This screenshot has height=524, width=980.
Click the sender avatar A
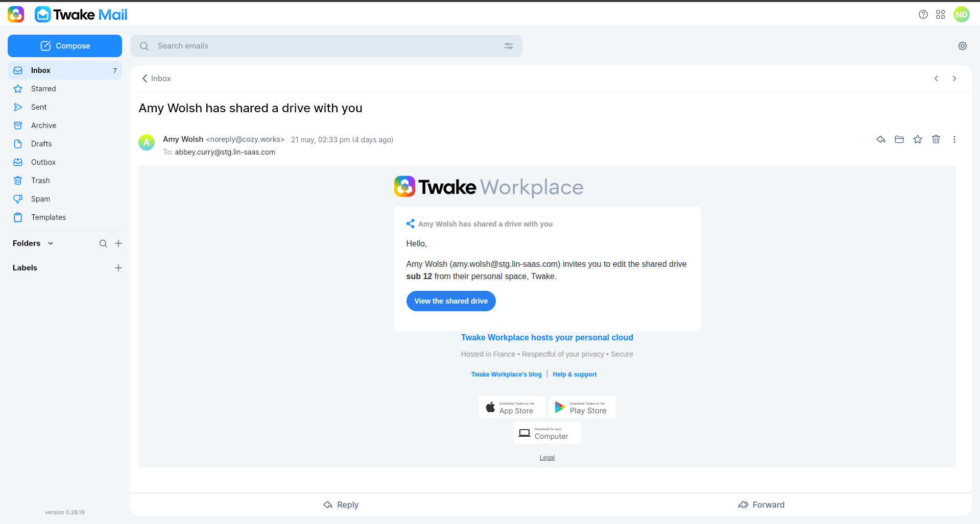[x=147, y=142]
